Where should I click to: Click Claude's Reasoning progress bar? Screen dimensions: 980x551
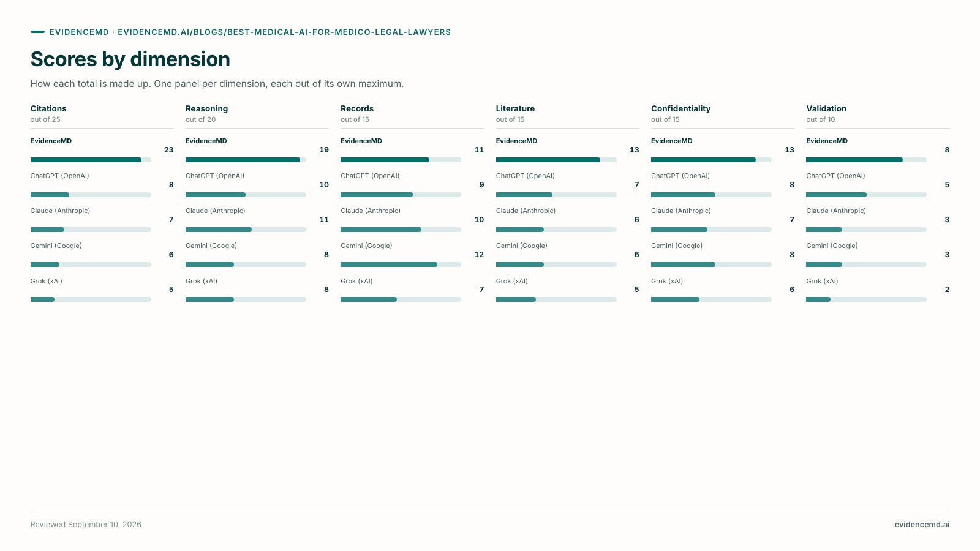[246, 230]
